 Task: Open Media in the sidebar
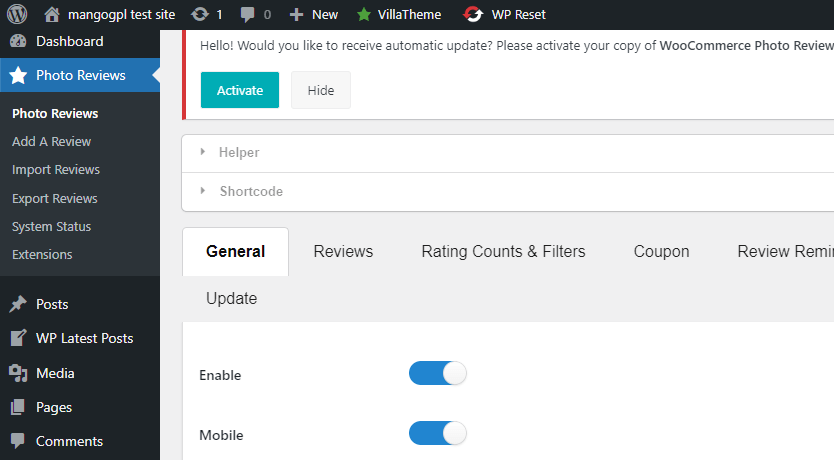pos(55,373)
